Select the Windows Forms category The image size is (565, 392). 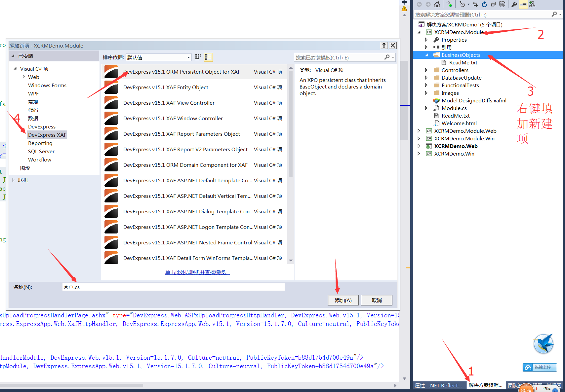click(47, 85)
